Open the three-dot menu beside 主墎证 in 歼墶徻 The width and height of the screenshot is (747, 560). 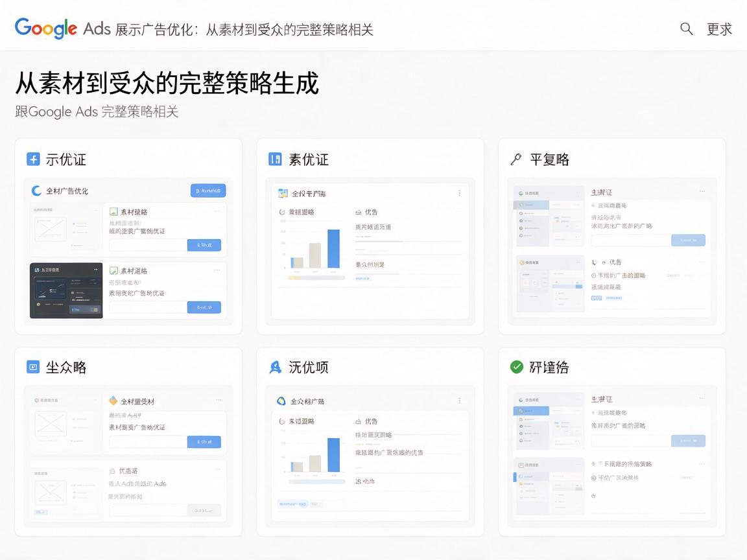[702, 398]
